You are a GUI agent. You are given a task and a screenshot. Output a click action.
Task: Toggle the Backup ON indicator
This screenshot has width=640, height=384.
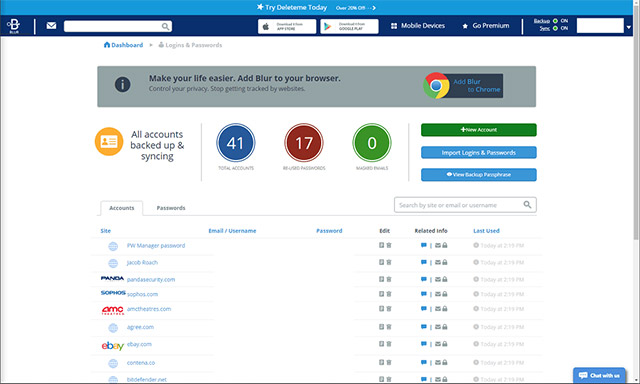[555, 21]
